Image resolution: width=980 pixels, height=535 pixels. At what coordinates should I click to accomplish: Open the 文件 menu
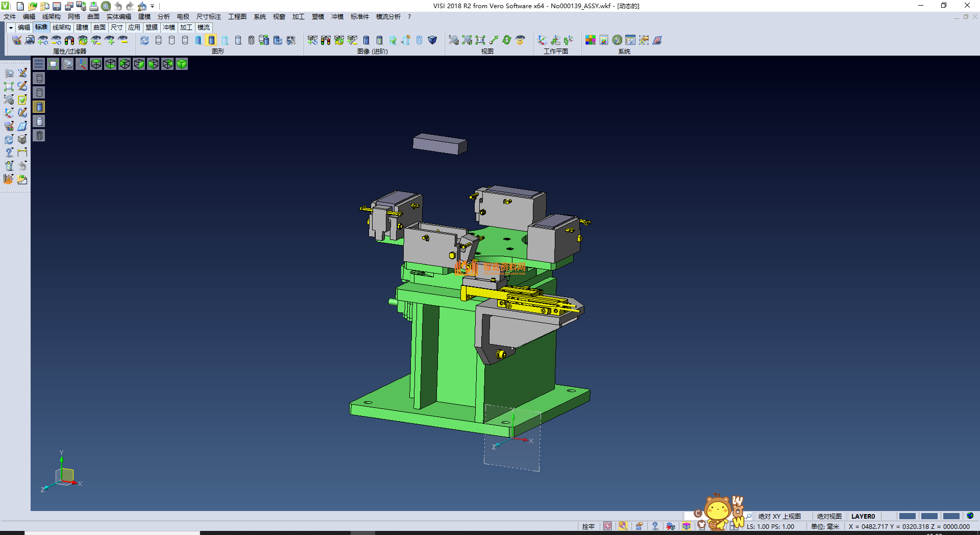click(x=10, y=17)
